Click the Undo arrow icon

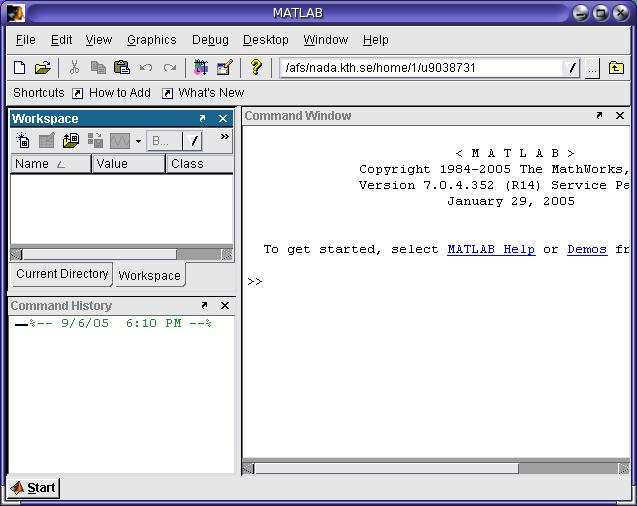pos(146,67)
